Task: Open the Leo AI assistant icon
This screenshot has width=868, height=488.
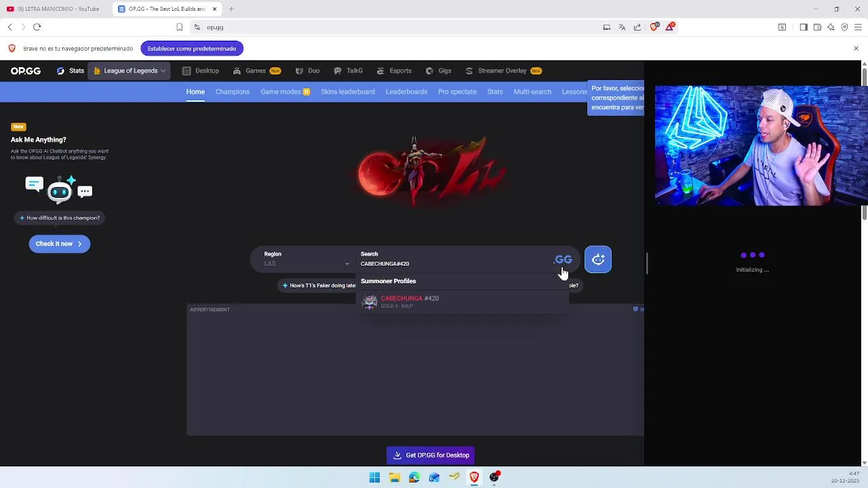Action: point(831,27)
